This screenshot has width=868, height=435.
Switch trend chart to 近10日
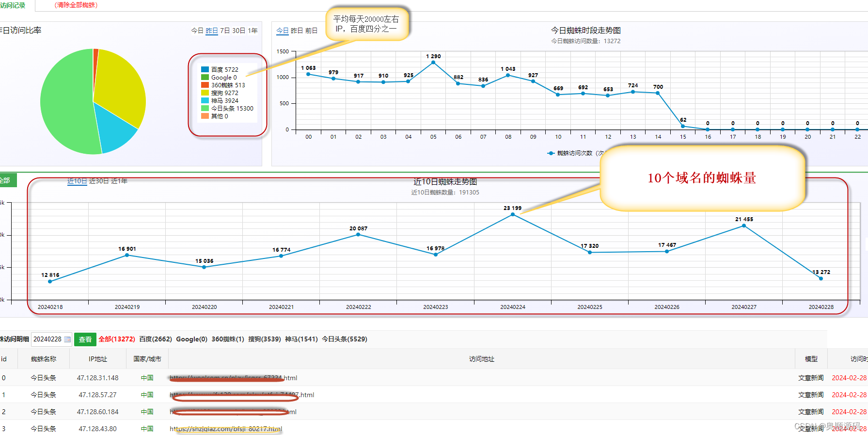coord(77,181)
